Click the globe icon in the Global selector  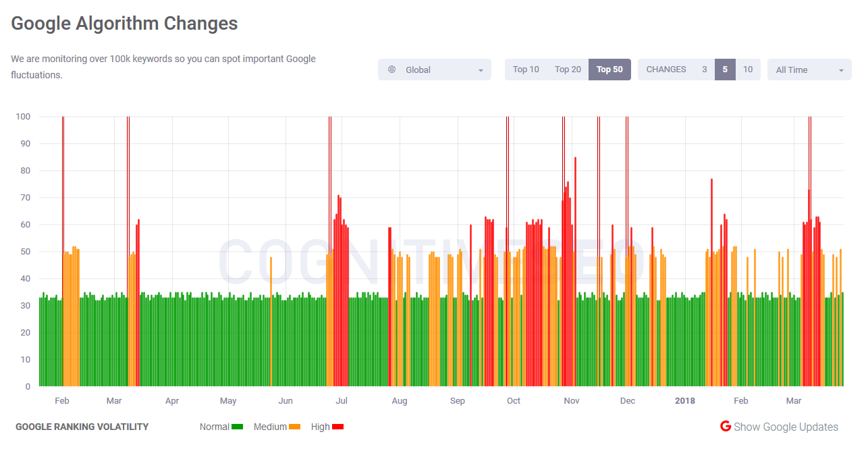pos(391,69)
